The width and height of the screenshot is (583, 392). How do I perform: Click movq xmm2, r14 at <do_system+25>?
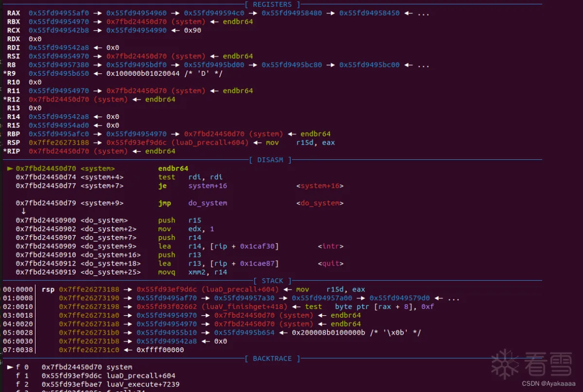(192, 272)
